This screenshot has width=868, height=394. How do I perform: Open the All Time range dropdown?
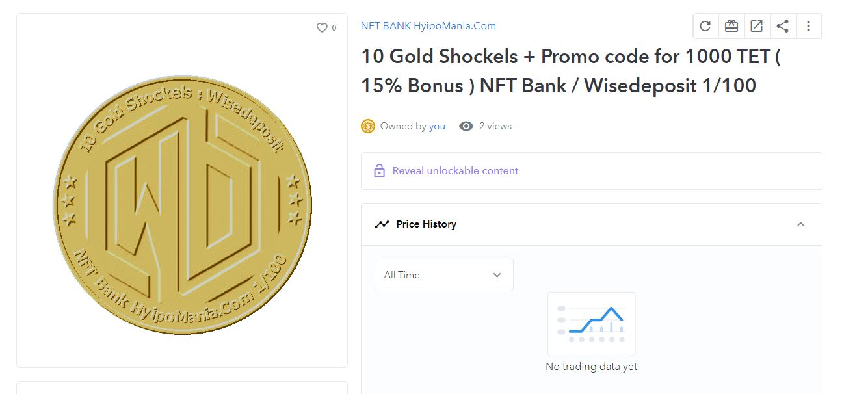coord(443,275)
